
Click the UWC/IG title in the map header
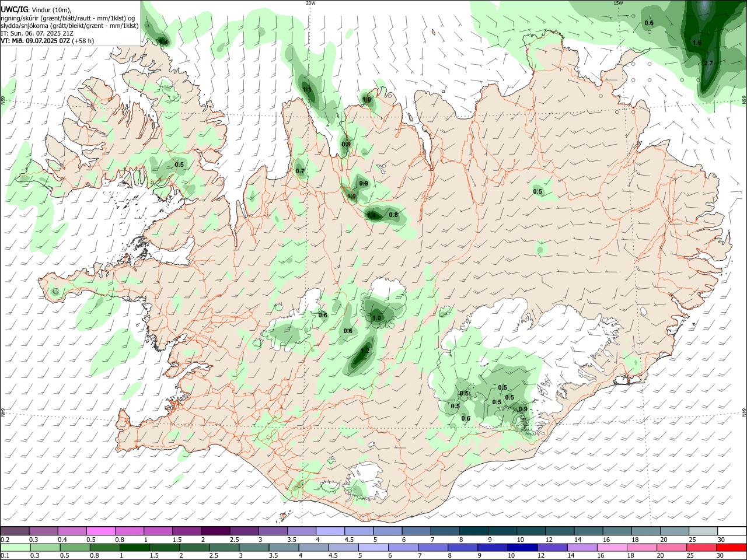pos(14,9)
